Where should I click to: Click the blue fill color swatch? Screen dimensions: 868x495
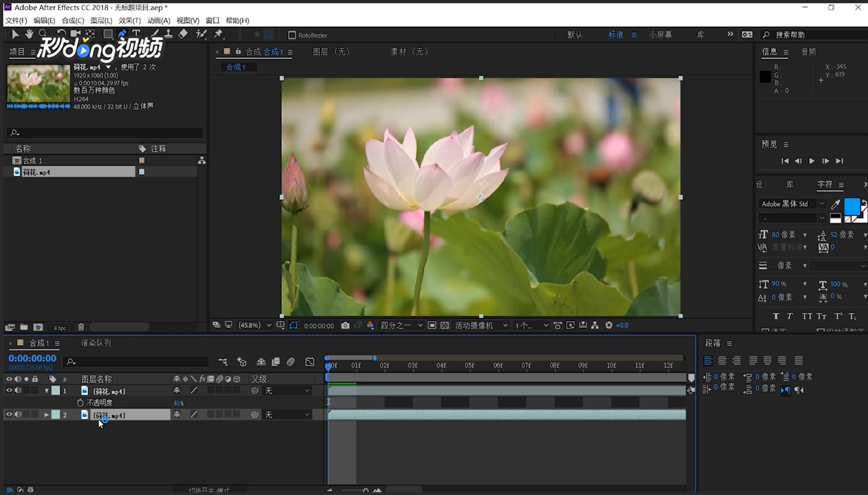pyautogui.click(x=851, y=206)
